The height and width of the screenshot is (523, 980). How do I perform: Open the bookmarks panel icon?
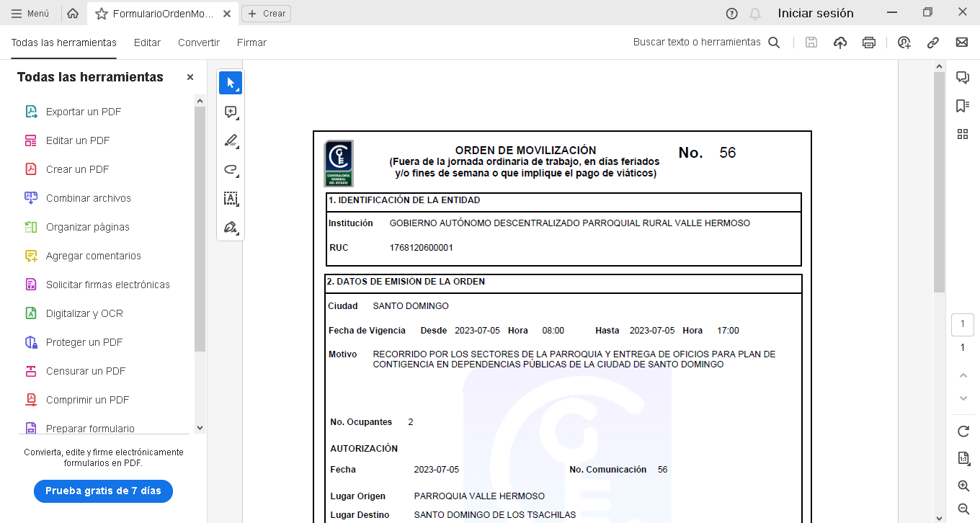[962, 106]
